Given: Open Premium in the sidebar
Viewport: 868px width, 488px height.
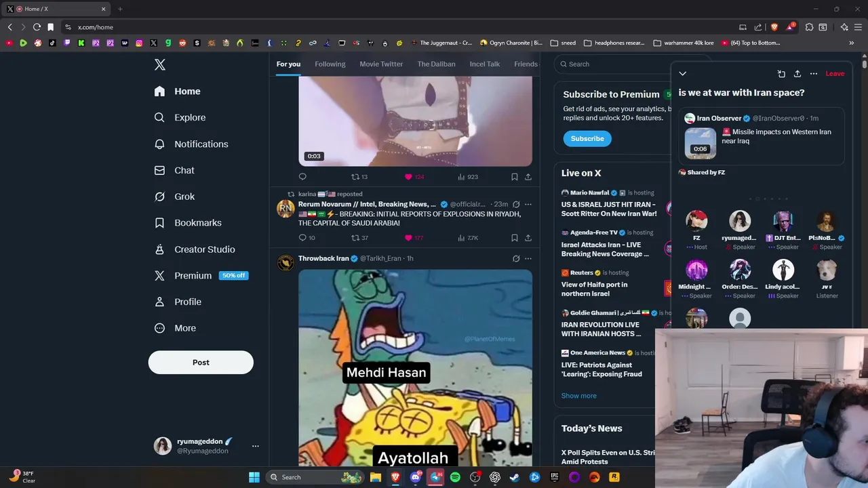Looking at the screenshot, I should (200, 275).
